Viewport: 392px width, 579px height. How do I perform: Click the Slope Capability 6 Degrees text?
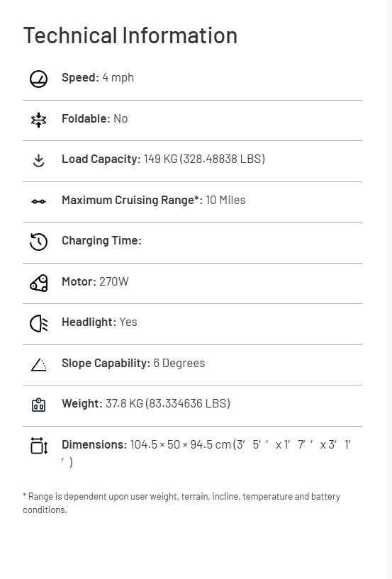pos(133,363)
